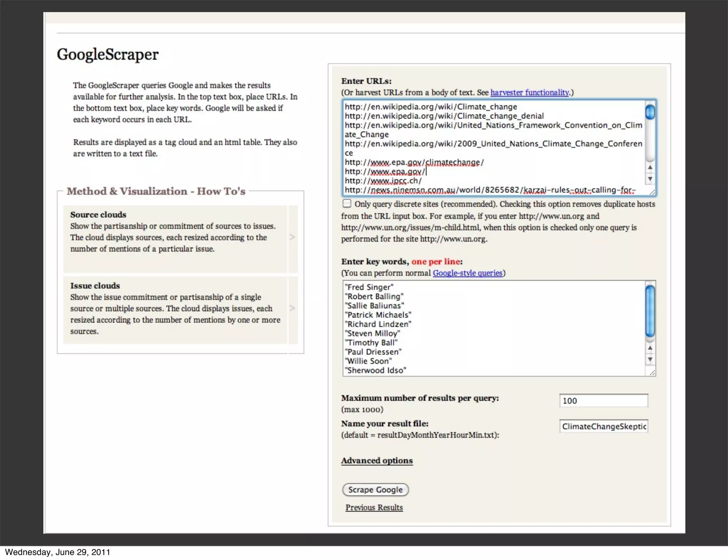Click keywords textarea resize handle
This screenshot has width=728, height=560.
652,372
